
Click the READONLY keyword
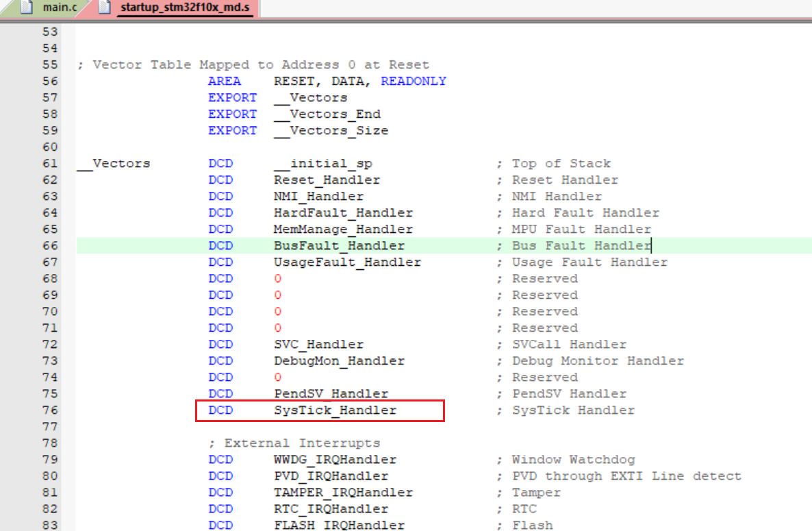point(414,82)
